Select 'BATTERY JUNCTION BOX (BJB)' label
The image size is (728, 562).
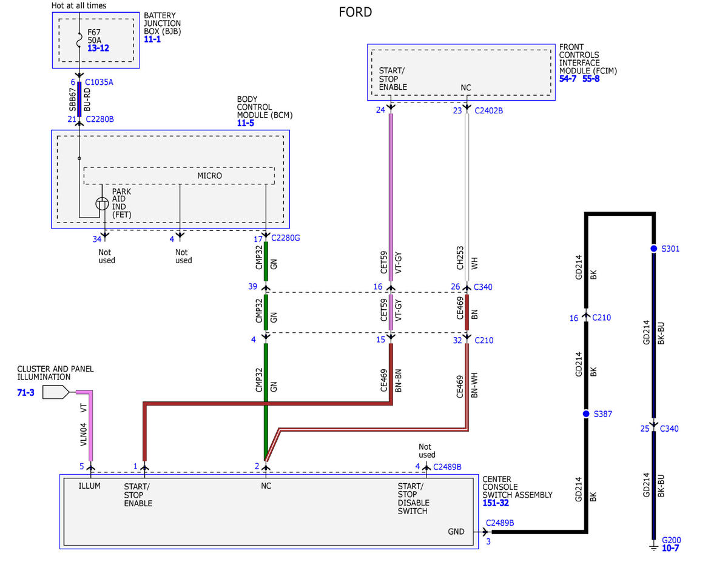click(x=162, y=23)
